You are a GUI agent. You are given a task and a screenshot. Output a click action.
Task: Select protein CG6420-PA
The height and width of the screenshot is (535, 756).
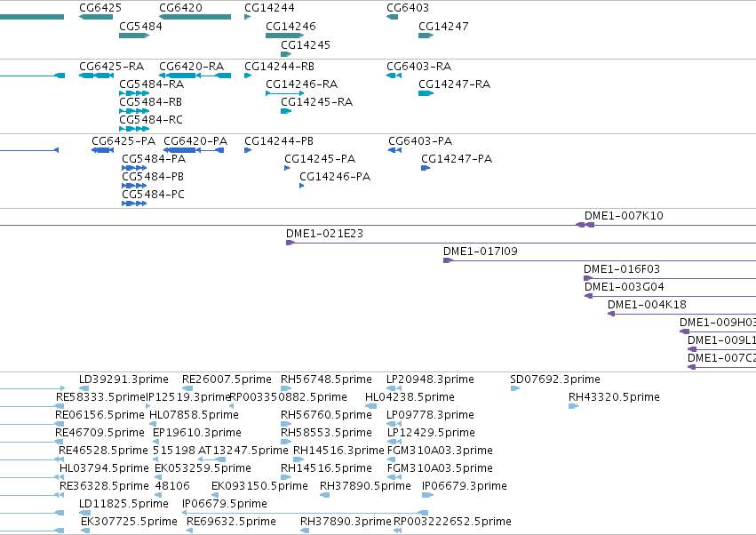(195, 141)
